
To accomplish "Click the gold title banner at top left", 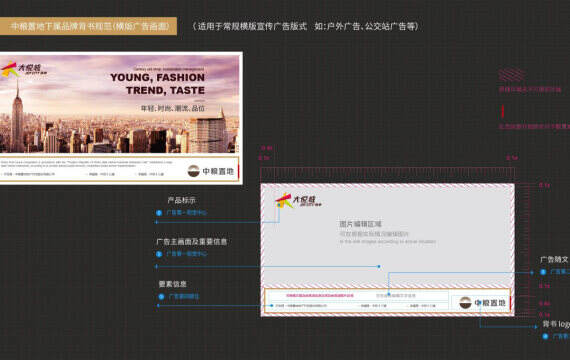I will click(88, 26).
